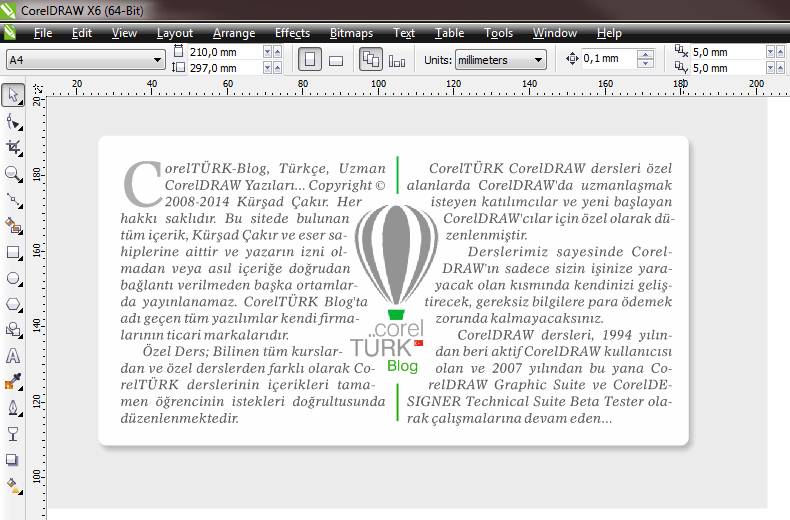This screenshot has width=790, height=520.
Task: Select the Drop Shadow tool
Action: (12, 460)
